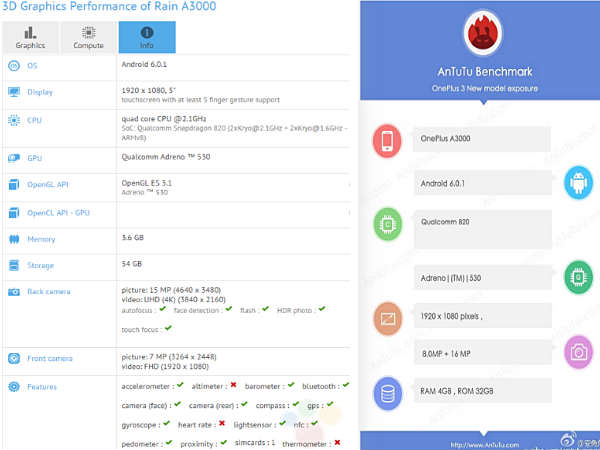Viewport: 600px width, 450px height.
Task: Click picture: 15 MP (4640 x 3480) text
Action: tap(171, 290)
